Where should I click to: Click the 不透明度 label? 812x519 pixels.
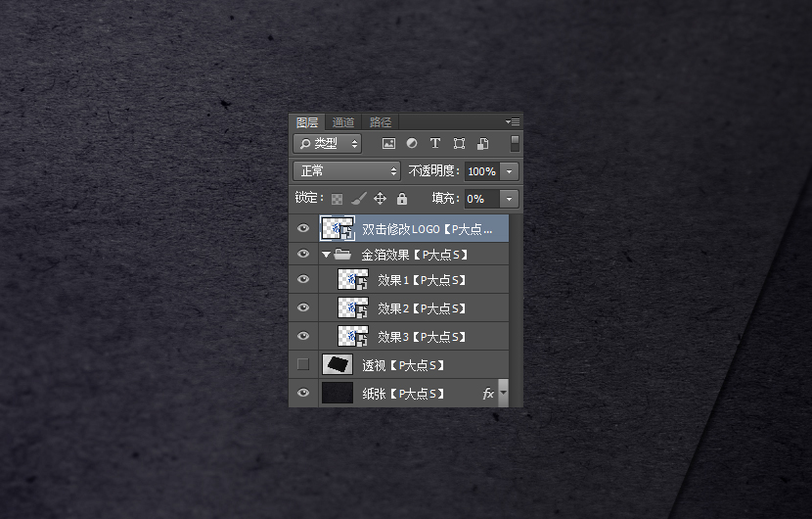434,171
